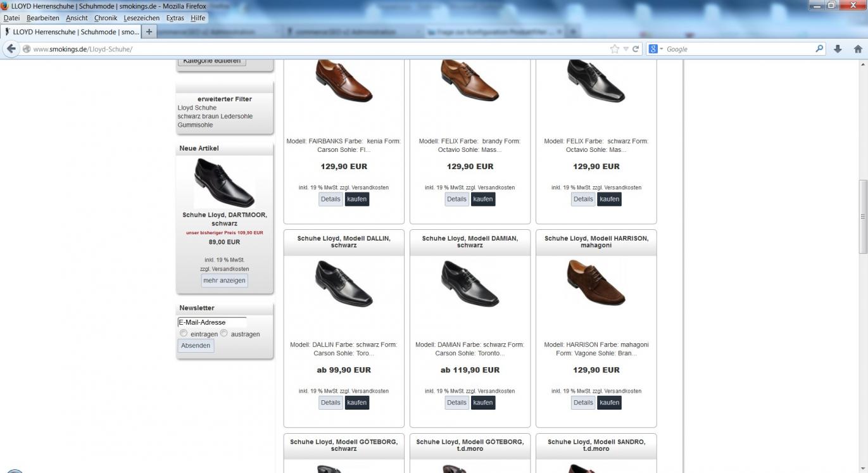868x473 pixels.
Task: Click the E-Mail-Adresse newsletter field
Action: pos(212,322)
